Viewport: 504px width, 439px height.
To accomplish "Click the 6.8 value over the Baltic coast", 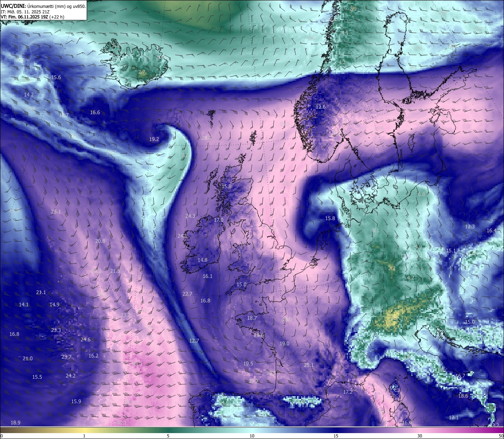I will click(x=421, y=194).
